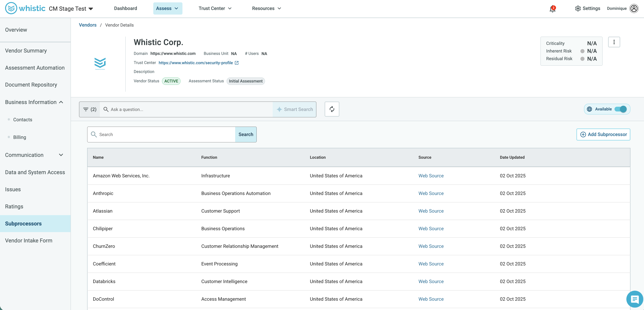Click the Add Subprocessor button
Screen dimensions: 644x310
click(x=603, y=134)
